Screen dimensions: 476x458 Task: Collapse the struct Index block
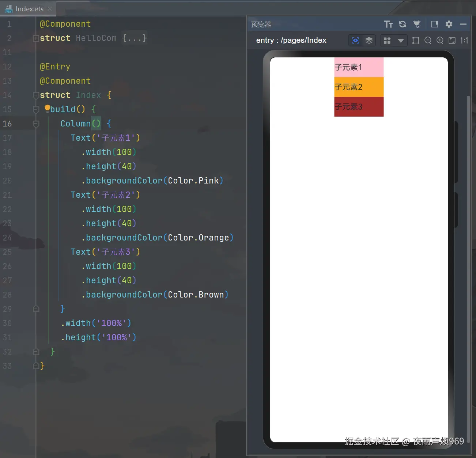point(36,95)
